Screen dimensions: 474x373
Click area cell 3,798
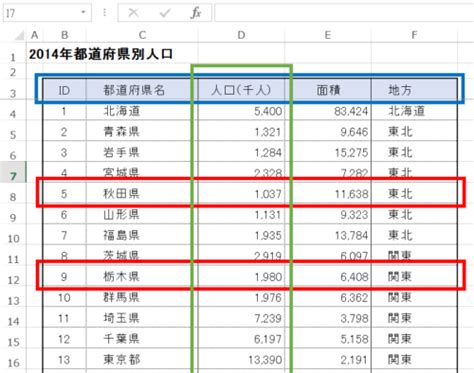coord(328,318)
